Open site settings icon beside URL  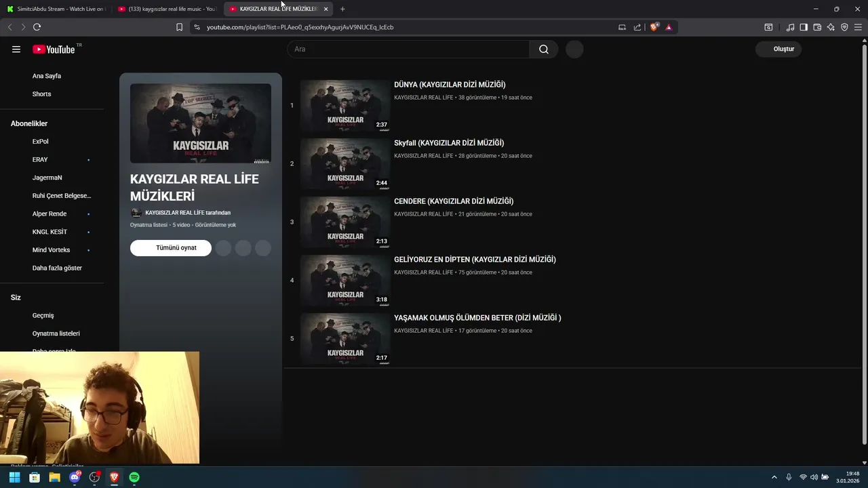197,27
